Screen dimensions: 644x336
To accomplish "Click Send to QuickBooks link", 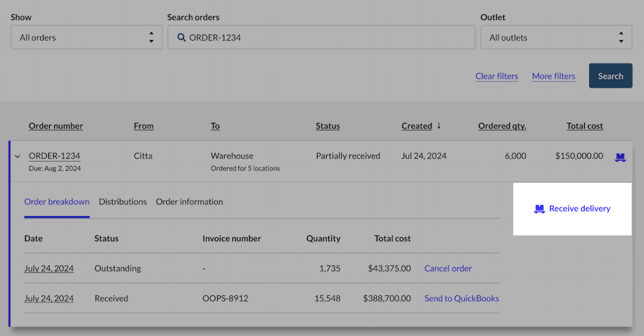I will [461, 298].
